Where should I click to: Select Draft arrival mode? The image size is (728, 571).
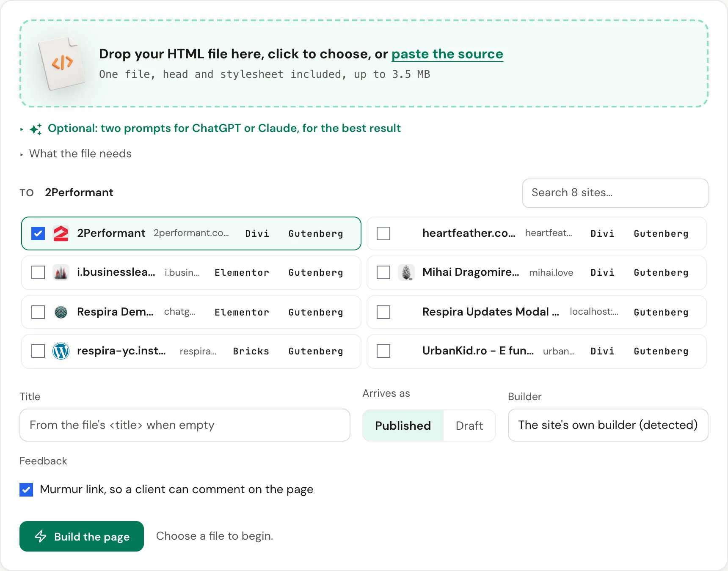(x=469, y=426)
